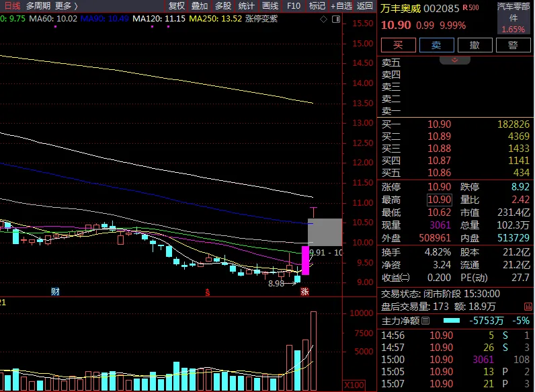The height and width of the screenshot is (392, 535).
Task: Open the 复权 adjustment option
Action: tap(177, 6)
